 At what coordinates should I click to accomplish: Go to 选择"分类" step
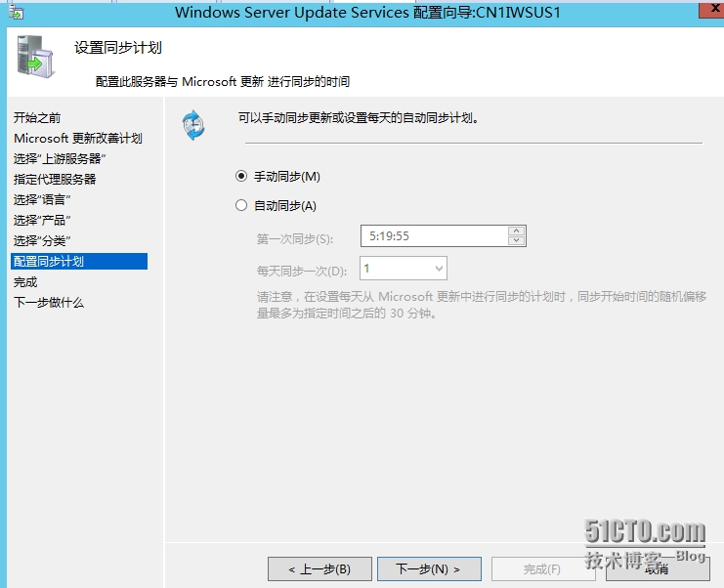pyautogui.click(x=42, y=241)
